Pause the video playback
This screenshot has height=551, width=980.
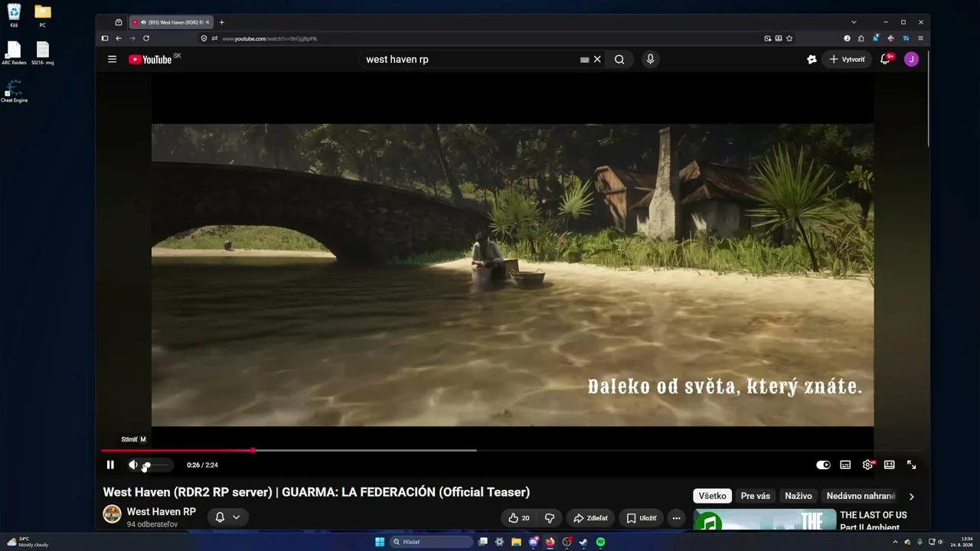point(110,465)
